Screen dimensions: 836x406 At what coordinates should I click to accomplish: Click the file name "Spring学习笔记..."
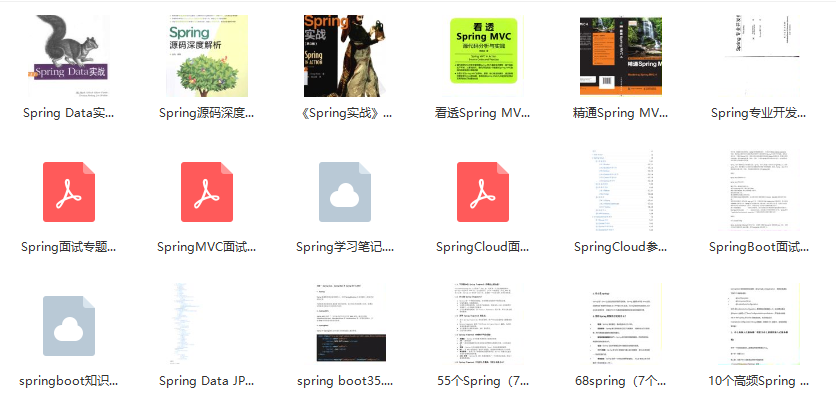point(345,247)
